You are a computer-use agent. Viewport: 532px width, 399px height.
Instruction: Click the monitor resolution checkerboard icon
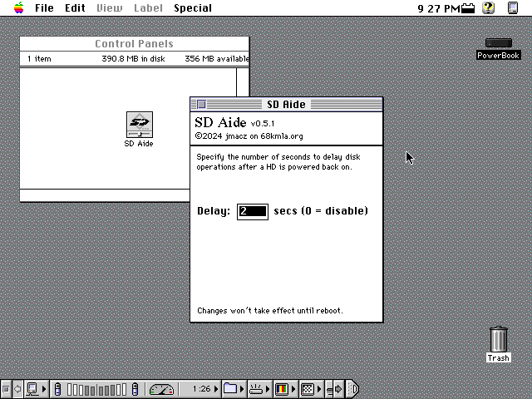click(x=308, y=389)
